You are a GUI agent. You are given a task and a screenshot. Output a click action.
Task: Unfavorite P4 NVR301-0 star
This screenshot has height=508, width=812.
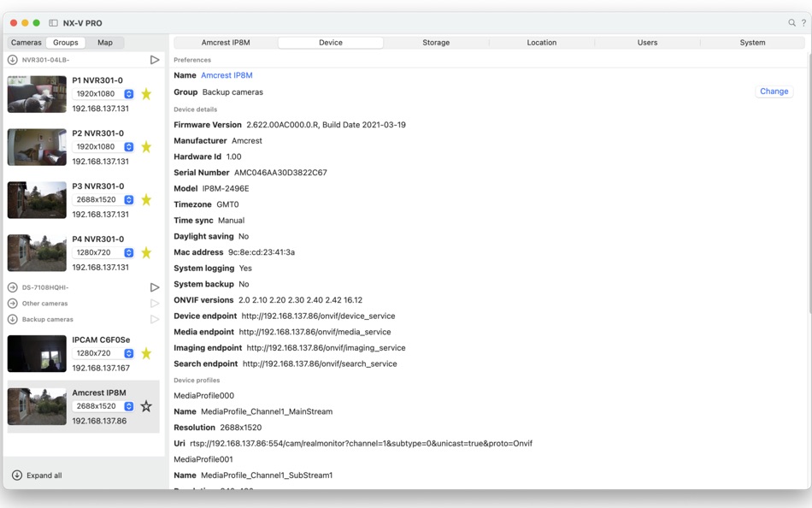[146, 252]
